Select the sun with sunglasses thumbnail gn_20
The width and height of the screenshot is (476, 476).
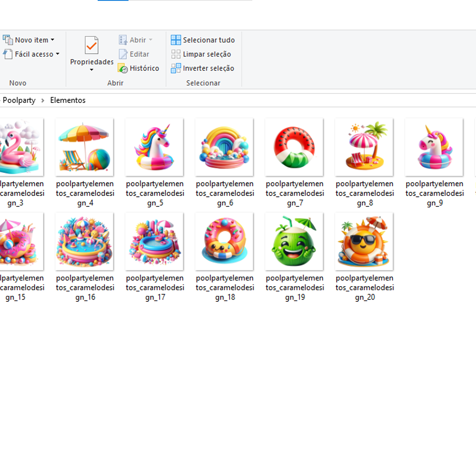pyautogui.click(x=364, y=241)
